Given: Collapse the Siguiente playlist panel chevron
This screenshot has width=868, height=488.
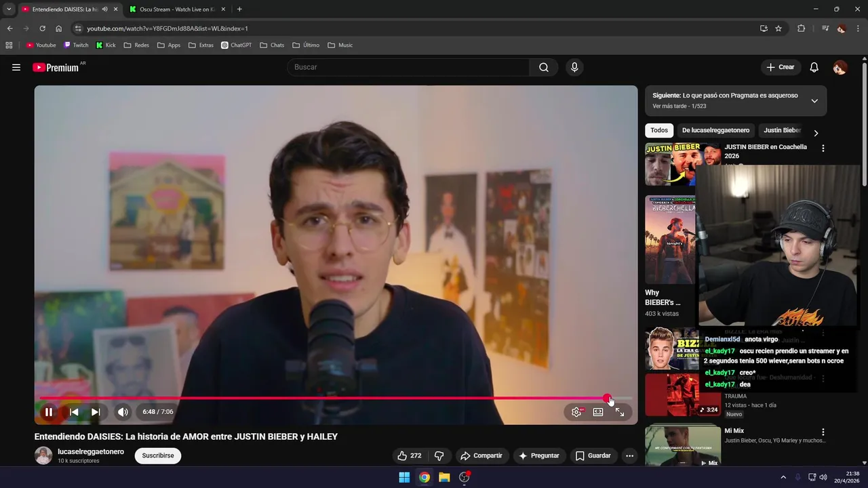Looking at the screenshot, I should 814,101.
